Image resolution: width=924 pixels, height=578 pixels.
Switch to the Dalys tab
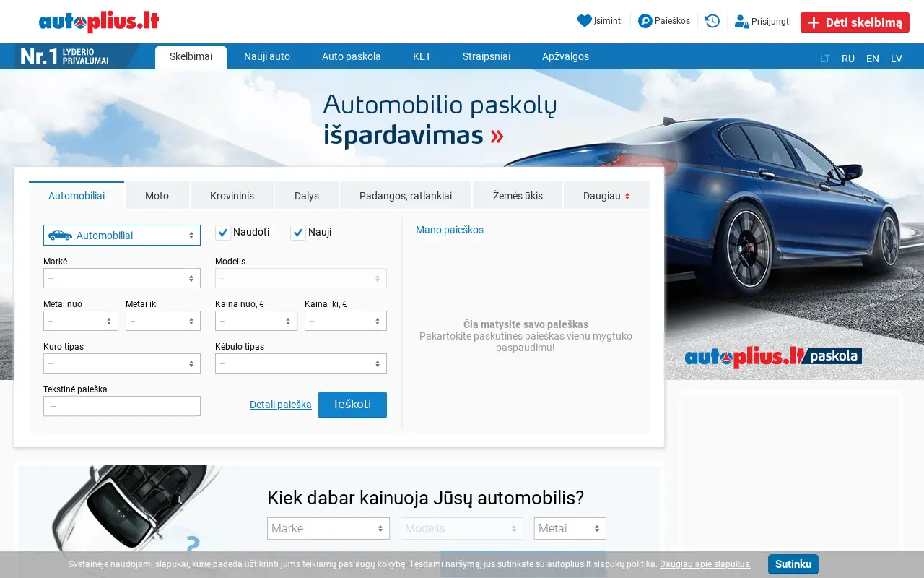pos(307,196)
